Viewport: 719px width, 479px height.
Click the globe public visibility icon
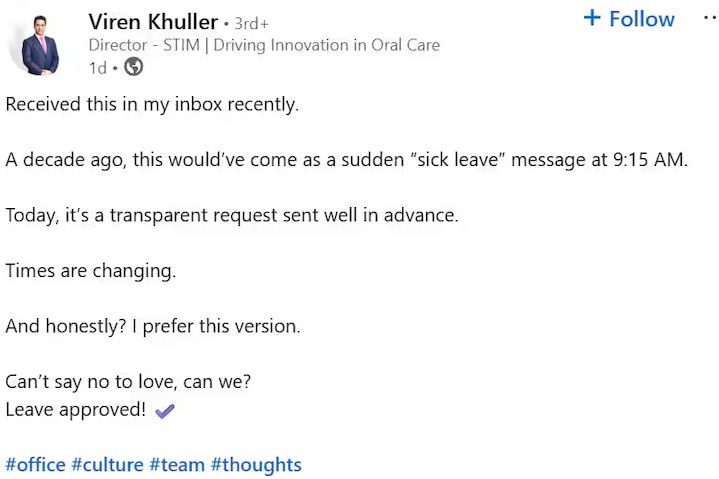[x=133, y=67]
